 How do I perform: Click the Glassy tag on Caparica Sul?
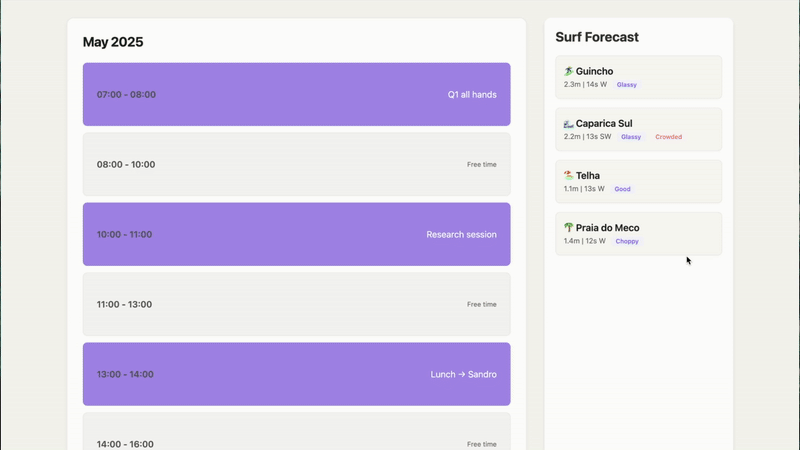coord(631,137)
